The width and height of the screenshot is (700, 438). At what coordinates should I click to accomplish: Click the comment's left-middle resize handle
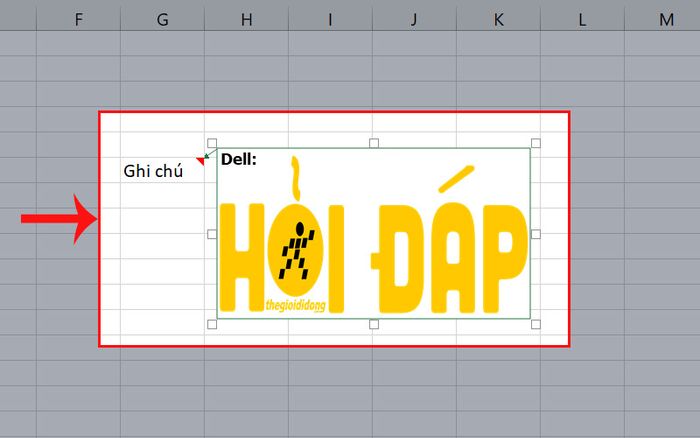pyautogui.click(x=212, y=234)
